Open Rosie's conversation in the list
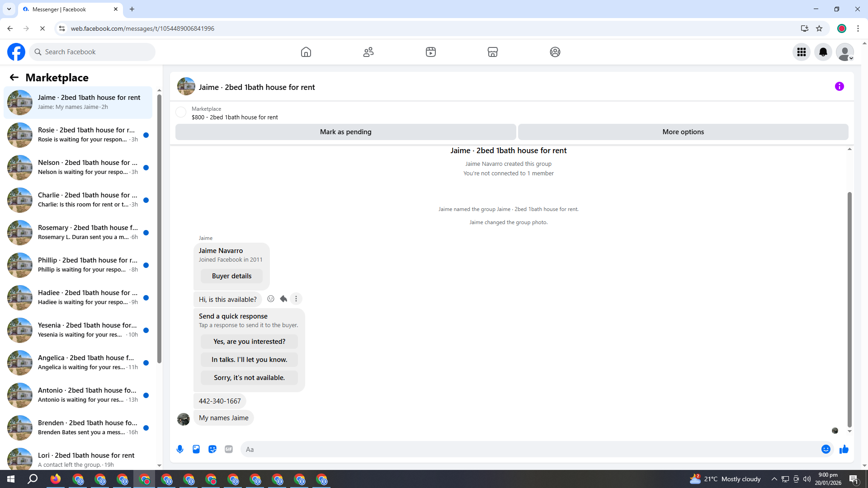 pos(78,135)
